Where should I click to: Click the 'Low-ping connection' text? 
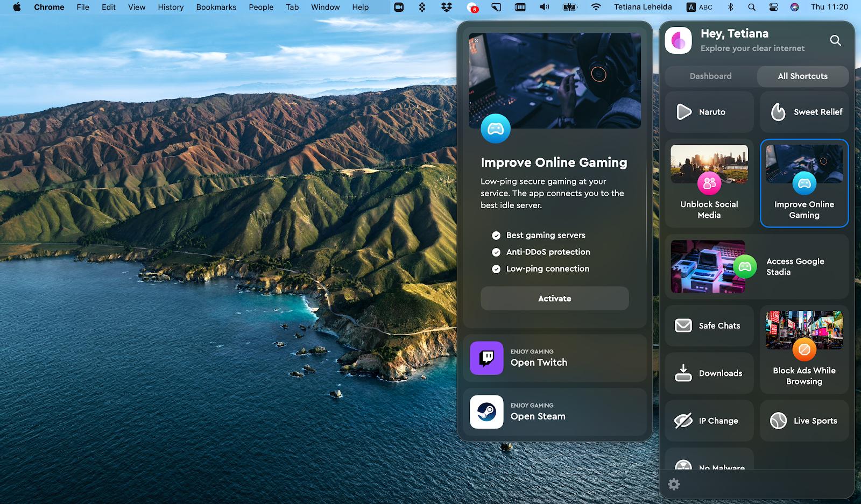pyautogui.click(x=547, y=268)
